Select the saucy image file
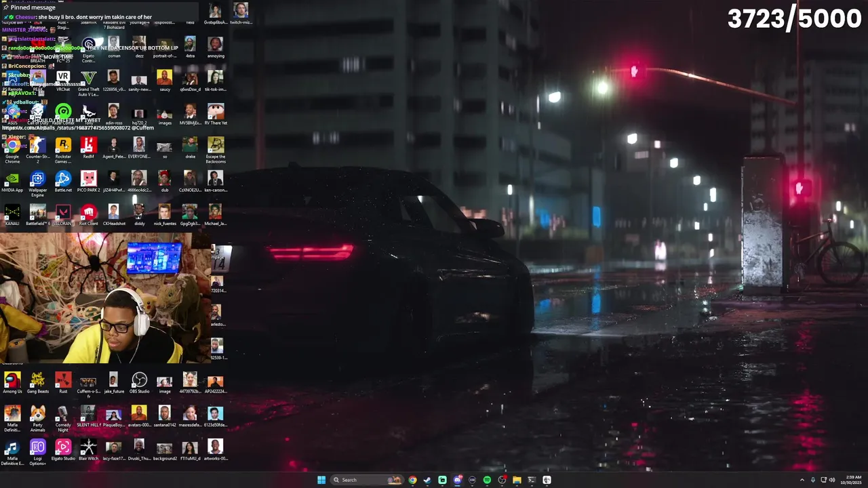Image resolution: width=868 pixels, height=488 pixels. [x=165, y=81]
